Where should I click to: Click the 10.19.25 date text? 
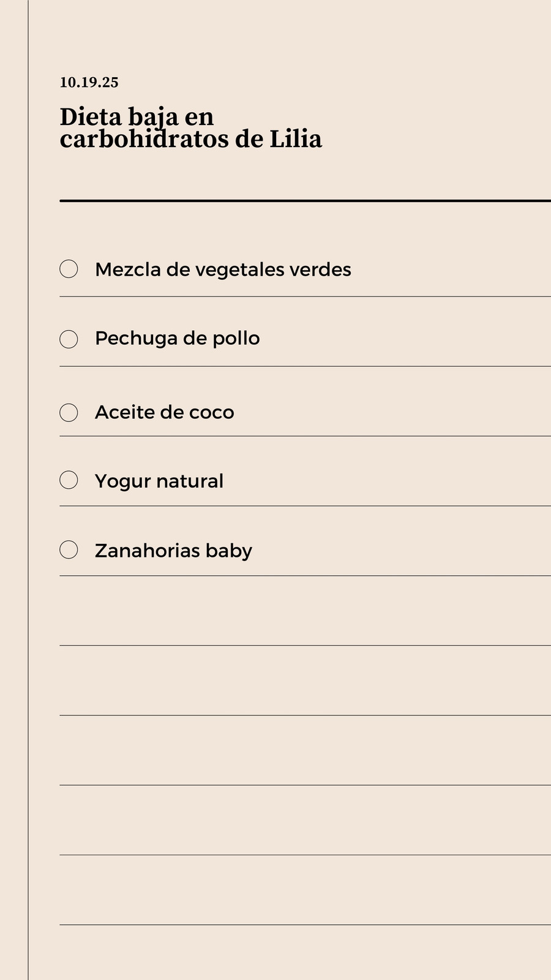click(89, 82)
